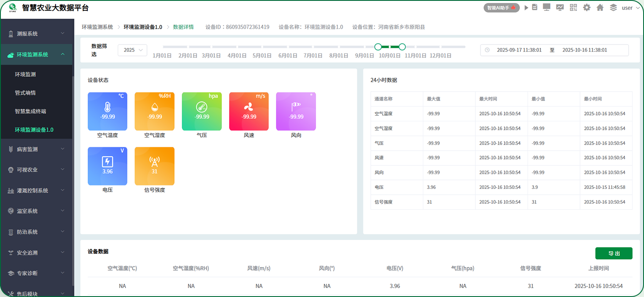Click the QR code icon in top bar
The width and height of the screenshot is (644, 297).
(573, 8)
